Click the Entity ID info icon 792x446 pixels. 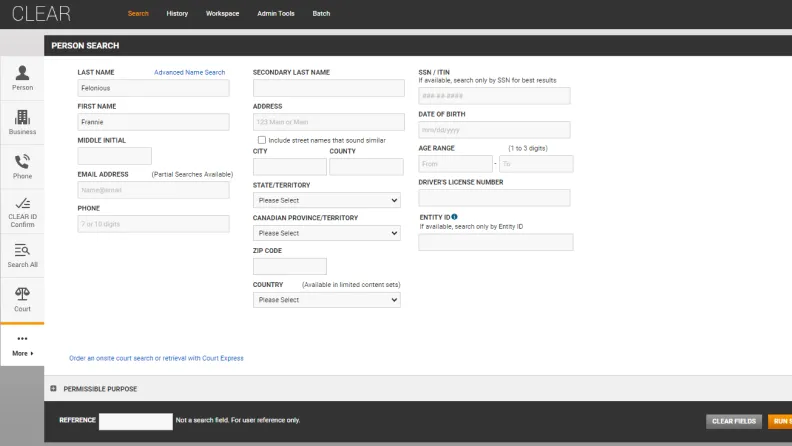click(x=454, y=216)
